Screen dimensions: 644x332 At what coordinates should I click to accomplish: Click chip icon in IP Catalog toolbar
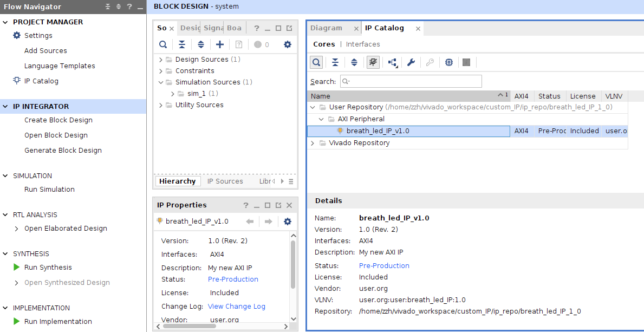pyautogui.click(x=449, y=62)
